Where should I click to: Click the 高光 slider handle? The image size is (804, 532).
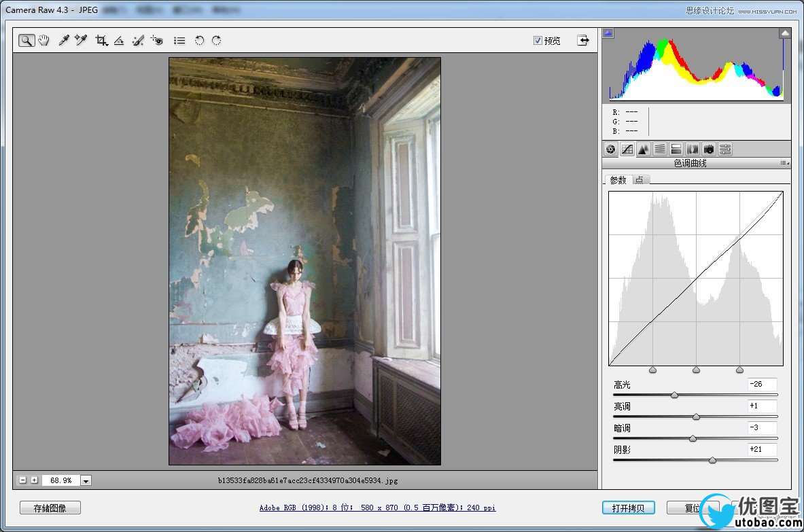675,395
